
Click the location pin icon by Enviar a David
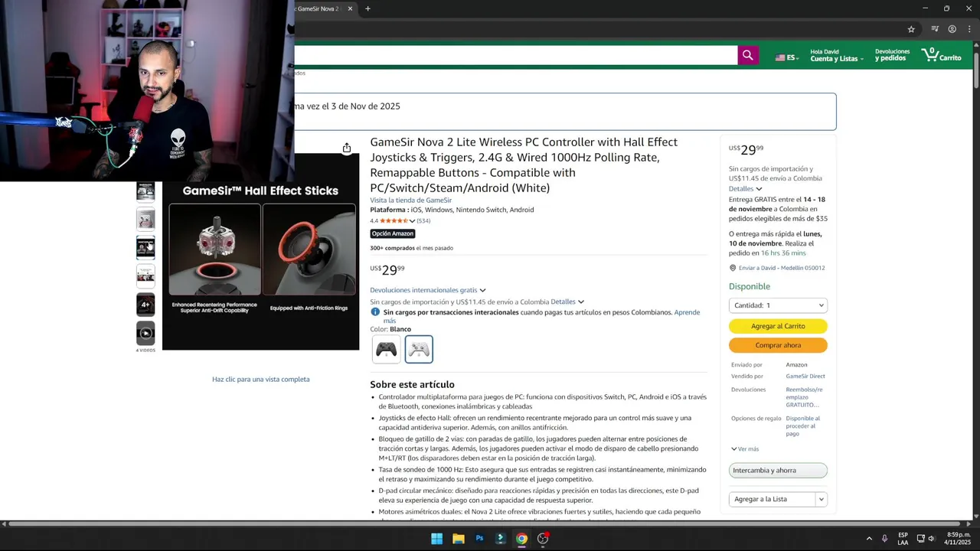(x=733, y=268)
